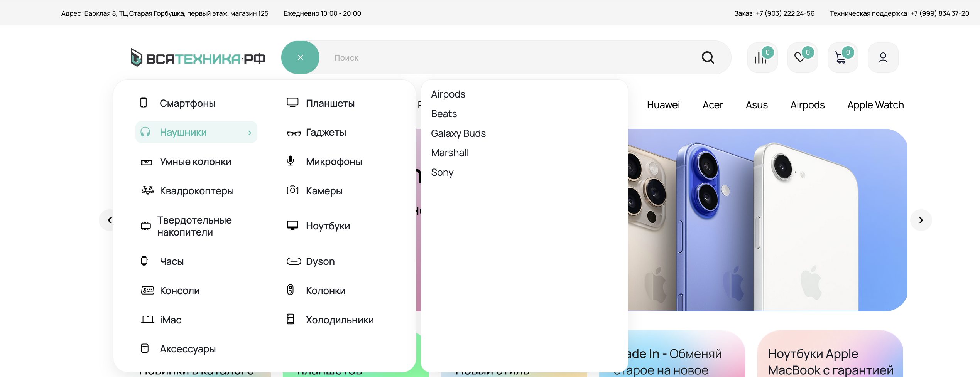Screen dimensions: 980x377
Task: Call the order phone number +7 (903) 222 24-56
Action: 785,13
